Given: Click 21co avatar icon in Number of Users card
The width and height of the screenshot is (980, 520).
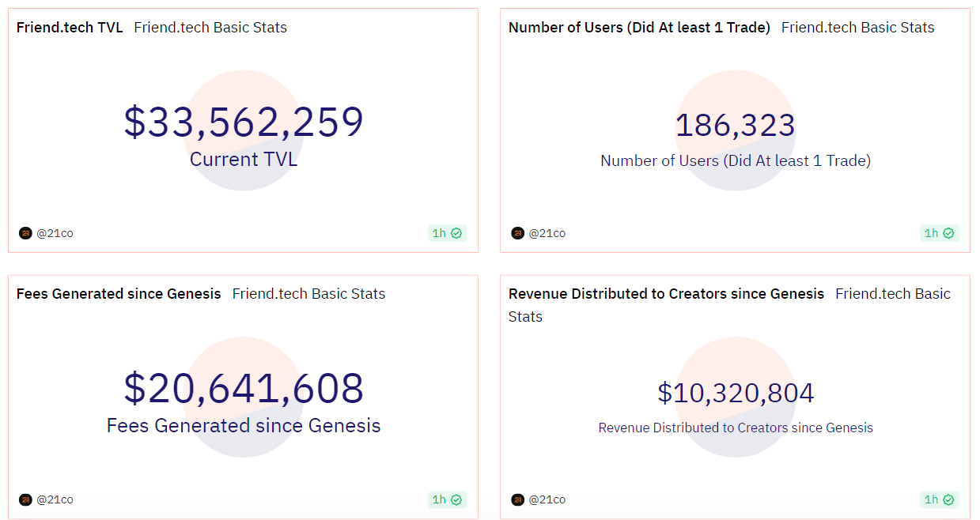Looking at the screenshot, I should (x=517, y=233).
